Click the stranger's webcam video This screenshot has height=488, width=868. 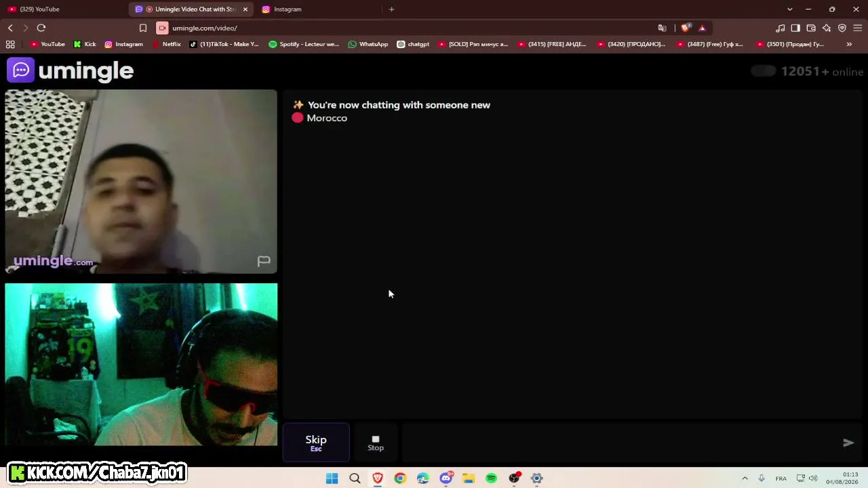tap(141, 182)
